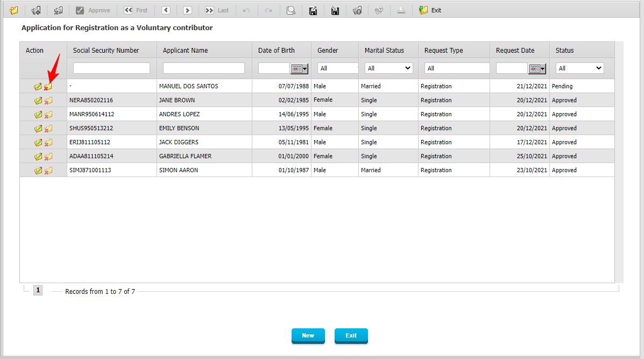Screen dimensions: 644x359
Task: Click the undo arrow in toolbar
Action: pos(246,10)
